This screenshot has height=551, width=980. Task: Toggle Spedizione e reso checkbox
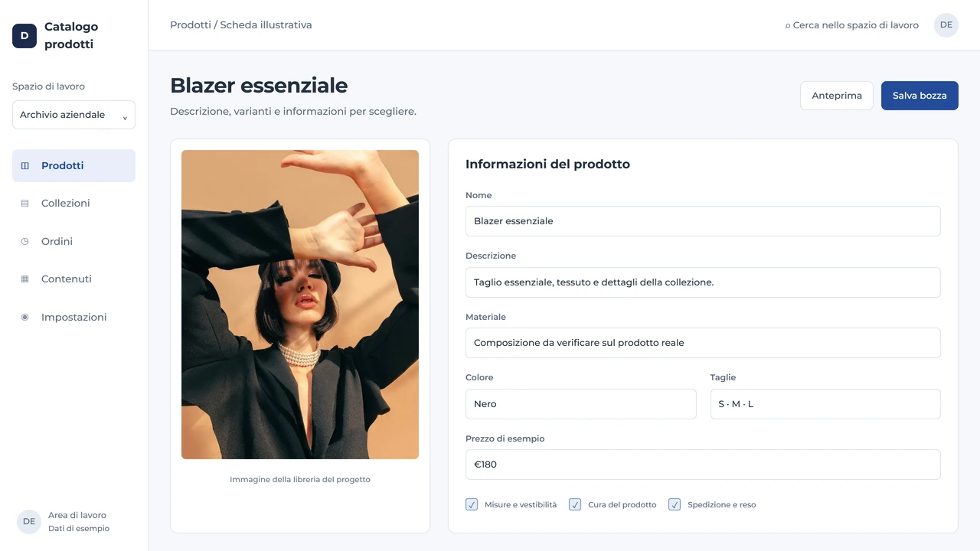(x=675, y=504)
